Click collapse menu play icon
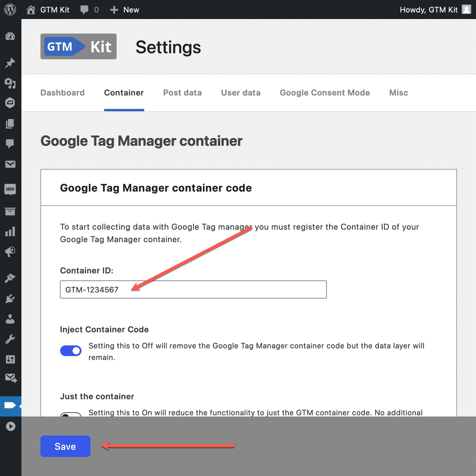The image size is (476, 476). (10, 426)
